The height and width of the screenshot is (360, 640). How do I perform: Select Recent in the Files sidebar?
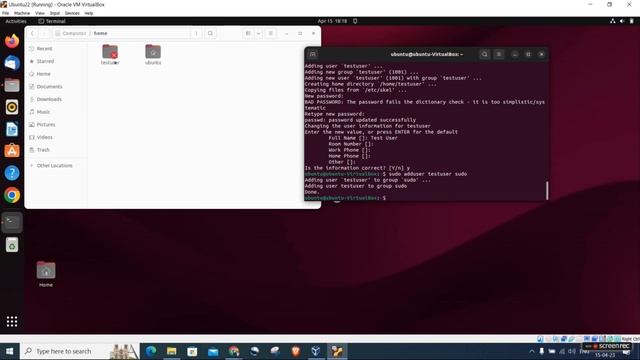[x=56, y=49]
